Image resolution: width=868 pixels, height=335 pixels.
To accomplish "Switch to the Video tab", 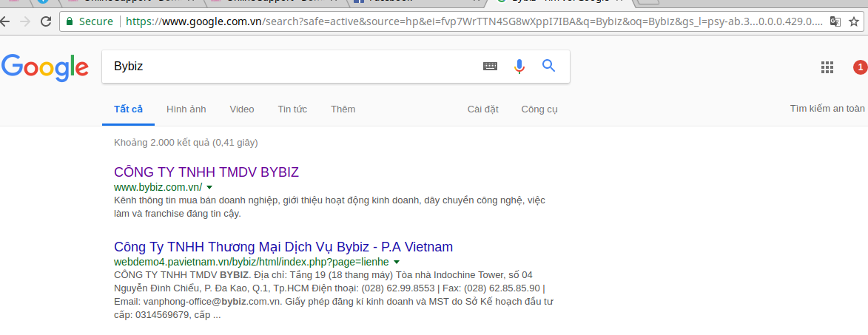I will click(242, 109).
